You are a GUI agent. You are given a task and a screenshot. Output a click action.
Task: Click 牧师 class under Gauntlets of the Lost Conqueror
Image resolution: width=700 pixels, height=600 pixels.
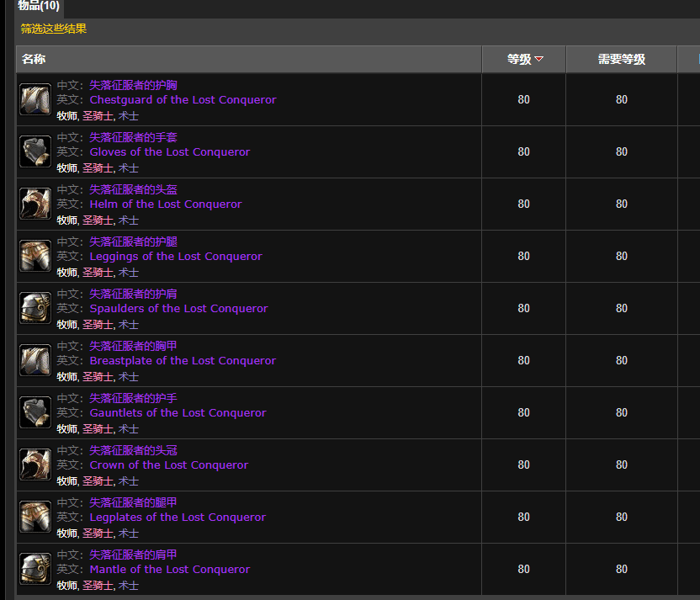(x=67, y=429)
